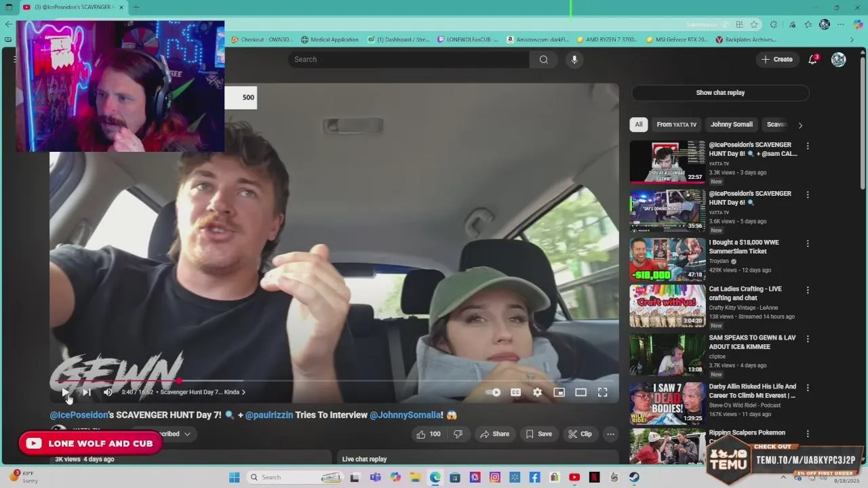Open the SCAVENGER HUNT Day 8 thumbnail
This screenshot has height=488, width=868.
(x=667, y=161)
